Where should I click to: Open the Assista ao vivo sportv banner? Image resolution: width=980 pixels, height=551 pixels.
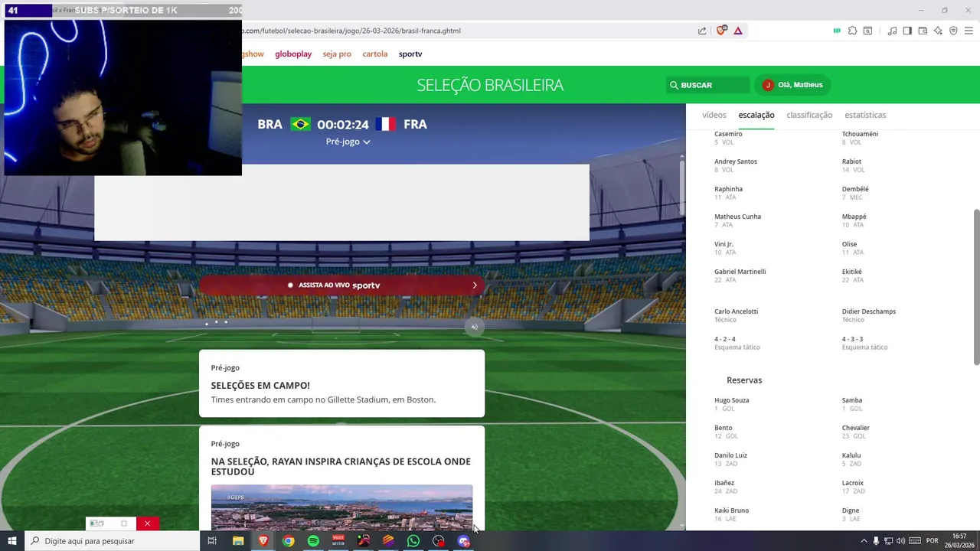341,285
